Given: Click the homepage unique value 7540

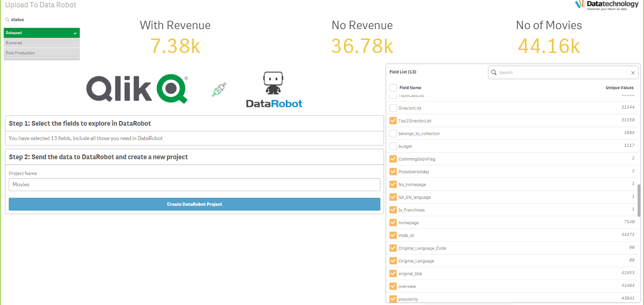Looking at the screenshot, I should [629, 222].
